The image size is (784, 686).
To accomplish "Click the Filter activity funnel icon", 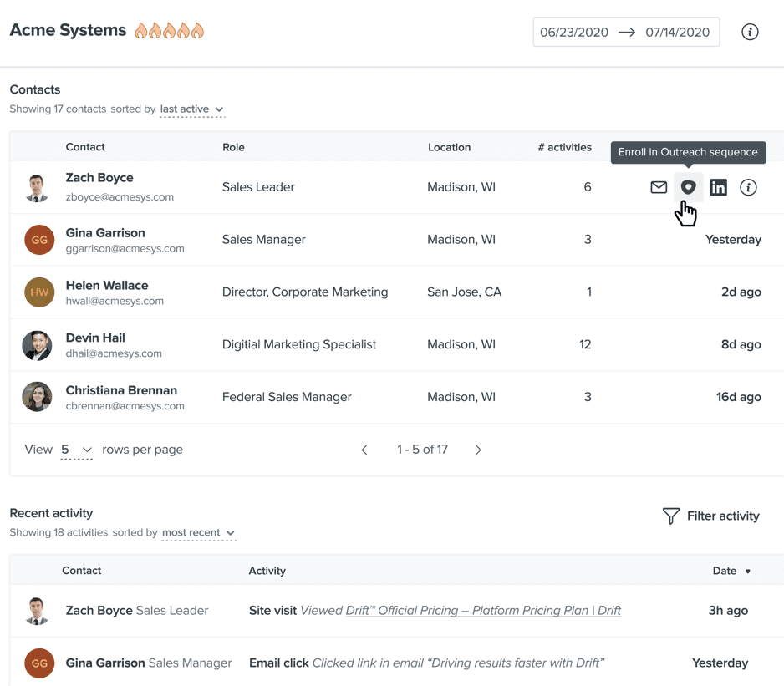I will tap(670, 516).
